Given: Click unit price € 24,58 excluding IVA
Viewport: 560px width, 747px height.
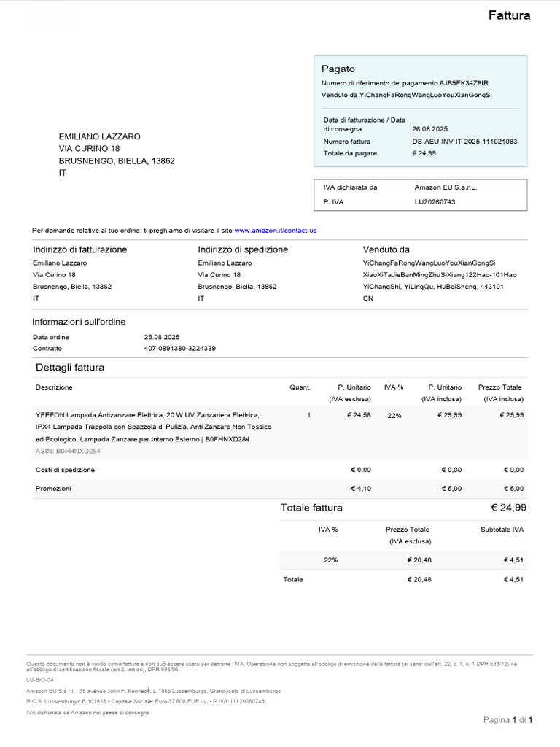Looking at the screenshot, I should [x=359, y=414].
